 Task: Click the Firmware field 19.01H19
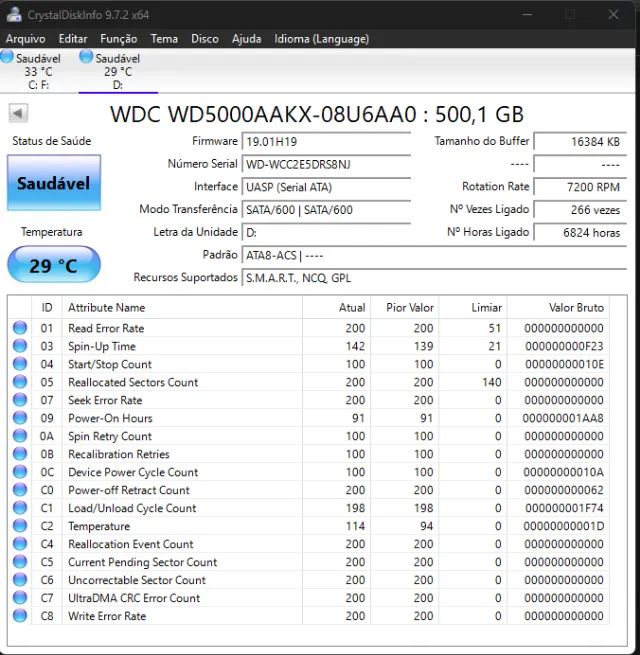click(x=326, y=142)
